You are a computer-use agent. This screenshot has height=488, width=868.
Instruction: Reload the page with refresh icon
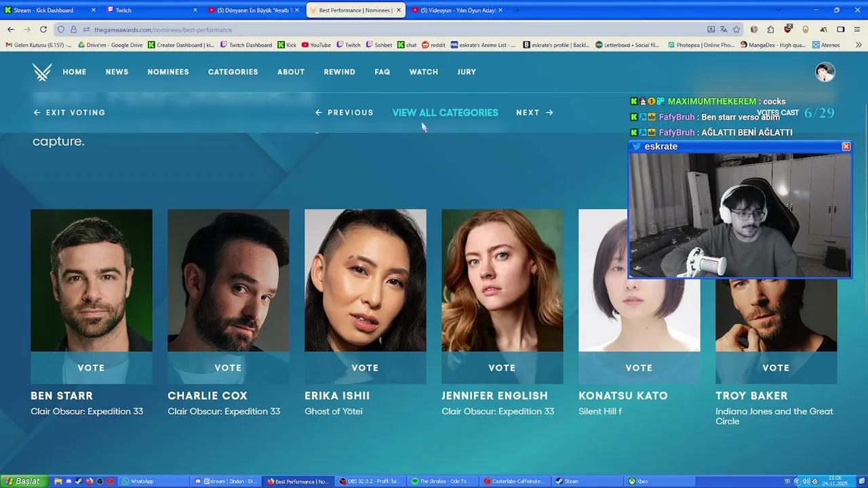point(43,30)
